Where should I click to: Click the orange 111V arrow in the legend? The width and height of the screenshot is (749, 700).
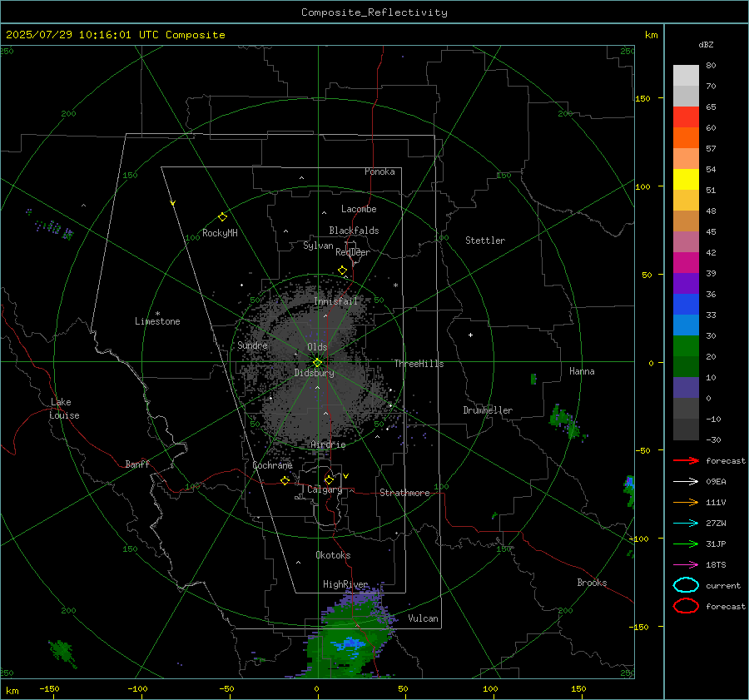pyautogui.click(x=686, y=502)
